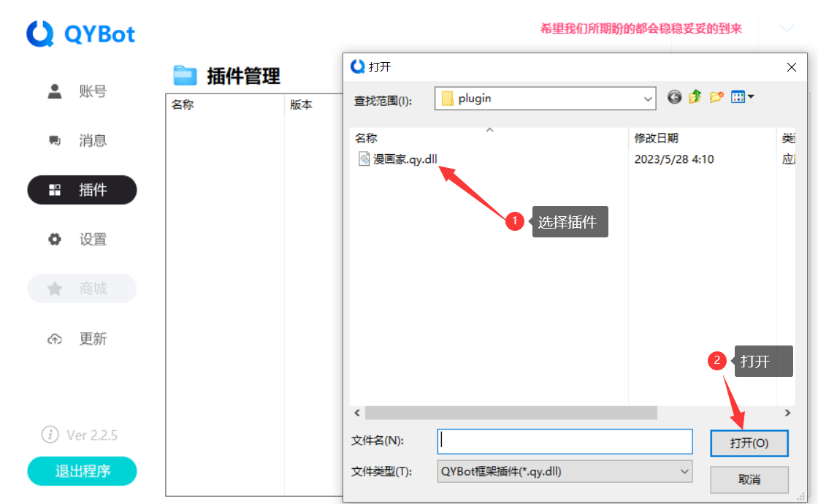This screenshot has width=818, height=504.
Task: Focus the 文件名 input field
Action: click(565, 441)
